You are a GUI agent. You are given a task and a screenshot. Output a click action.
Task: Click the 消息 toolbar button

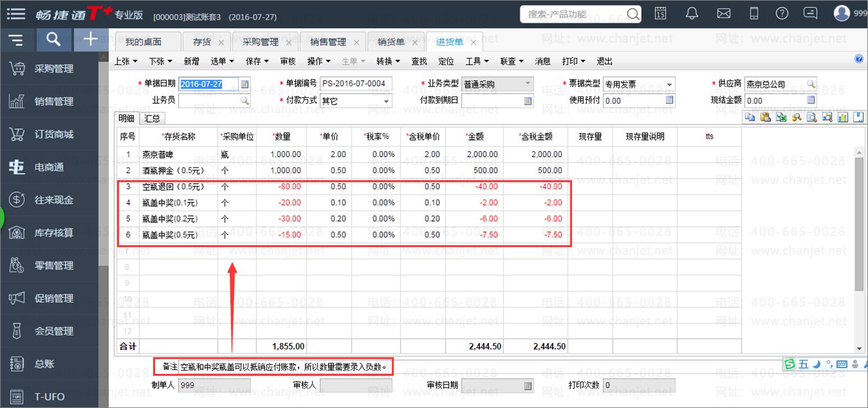tap(542, 61)
